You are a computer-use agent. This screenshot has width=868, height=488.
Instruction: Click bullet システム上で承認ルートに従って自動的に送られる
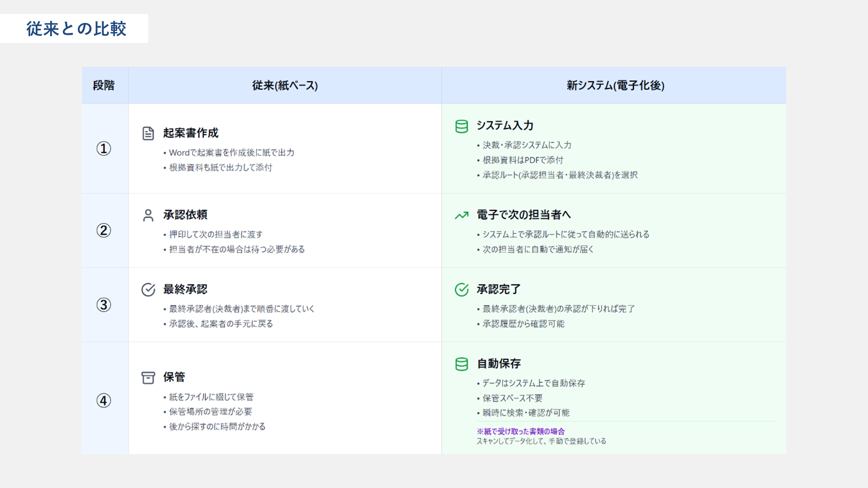coord(563,235)
